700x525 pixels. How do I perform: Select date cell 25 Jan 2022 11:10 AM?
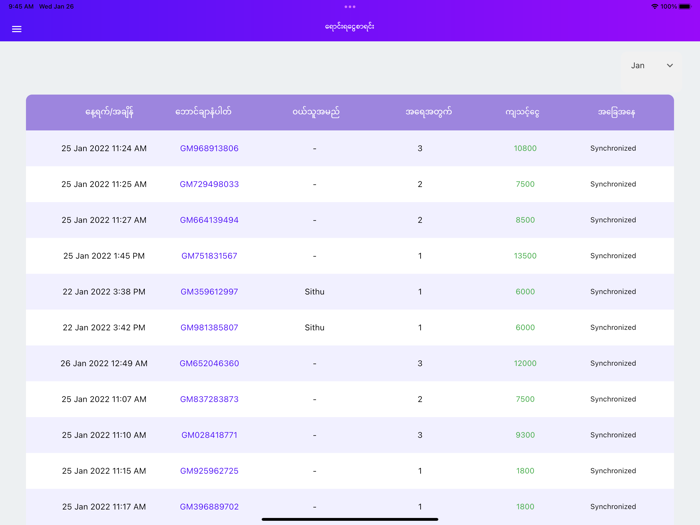click(104, 435)
